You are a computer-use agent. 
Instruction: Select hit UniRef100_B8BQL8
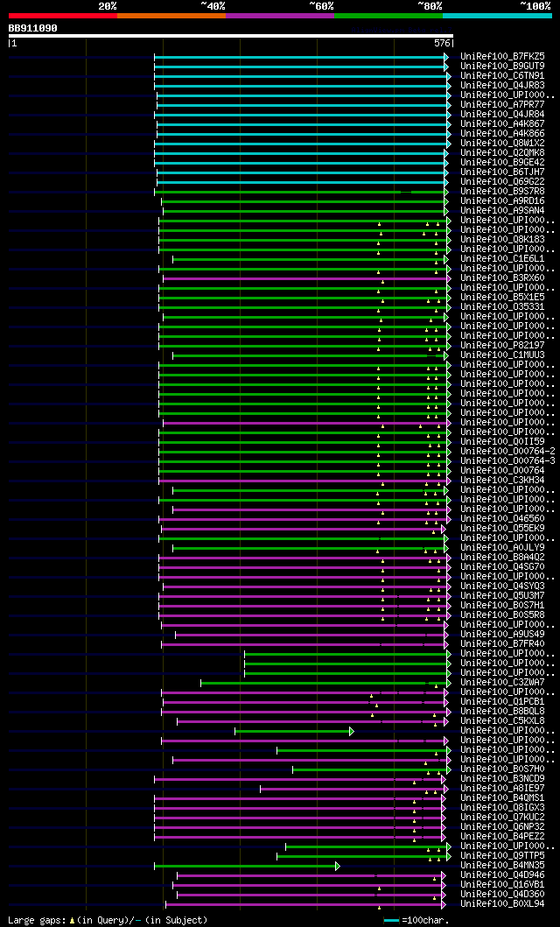(x=503, y=712)
